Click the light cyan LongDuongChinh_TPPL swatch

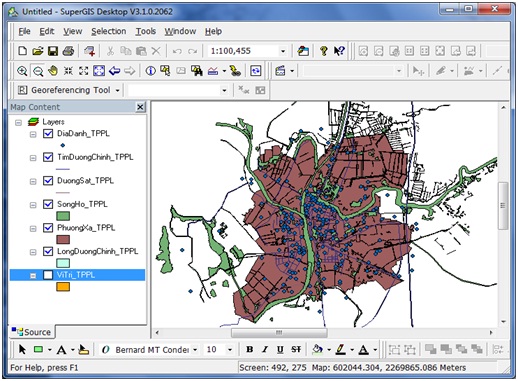[63, 263]
